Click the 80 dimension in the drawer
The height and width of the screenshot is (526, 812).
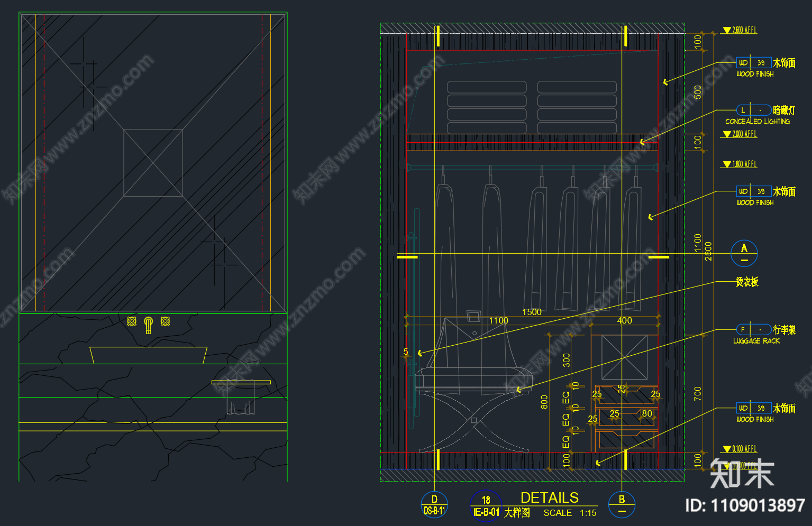coord(647,413)
